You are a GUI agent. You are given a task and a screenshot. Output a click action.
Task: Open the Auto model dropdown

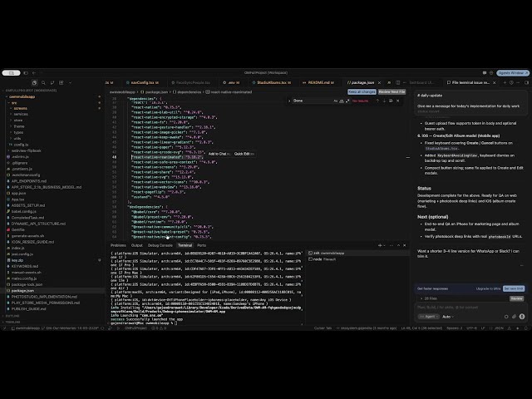(x=448, y=317)
